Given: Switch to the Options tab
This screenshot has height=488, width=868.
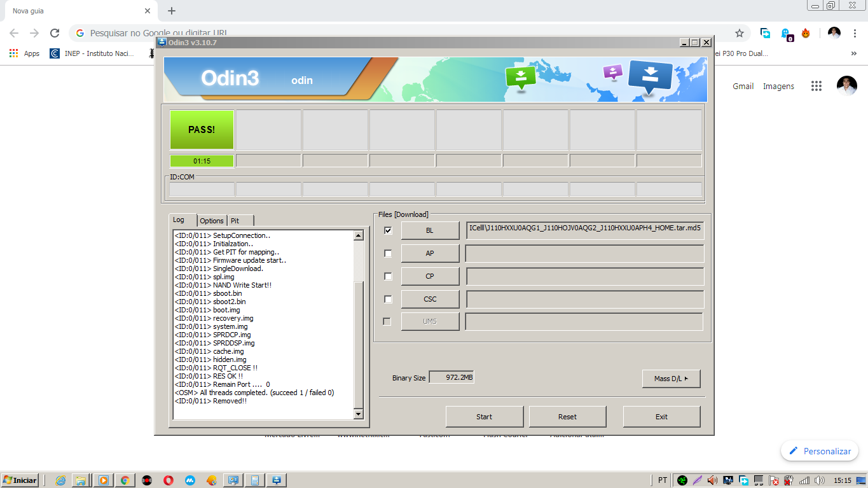Looking at the screenshot, I should pyautogui.click(x=212, y=221).
